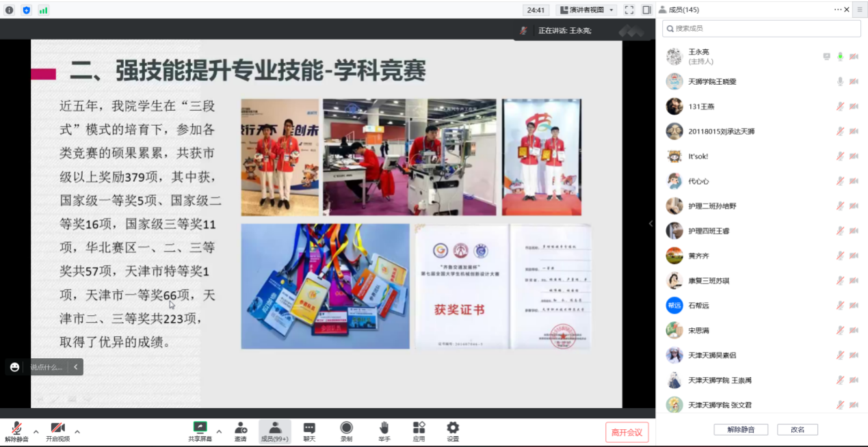Viewport: 868px width, 447px height.
Task: Raise hand using the 举手 icon
Action: [384, 431]
